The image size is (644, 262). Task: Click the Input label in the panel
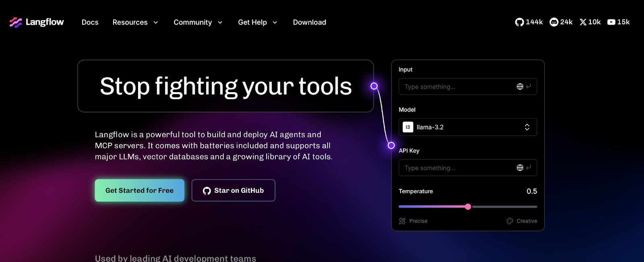tap(405, 70)
